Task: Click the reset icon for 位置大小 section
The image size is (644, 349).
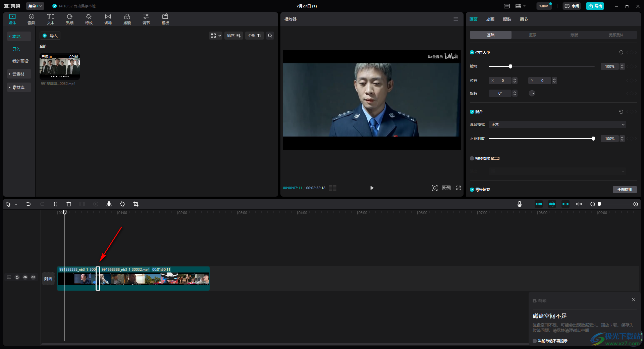Action: [621, 52]
